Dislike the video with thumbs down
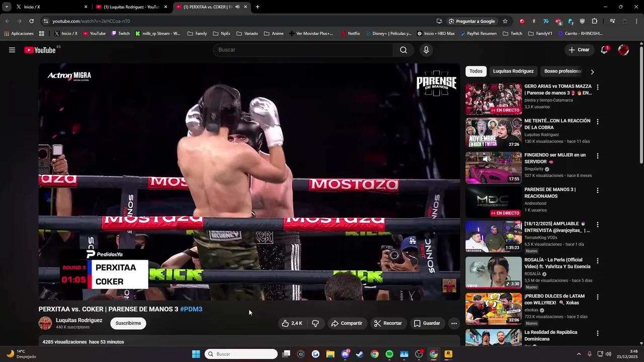Screen dimensions: 644x362 tap(315, 323)
